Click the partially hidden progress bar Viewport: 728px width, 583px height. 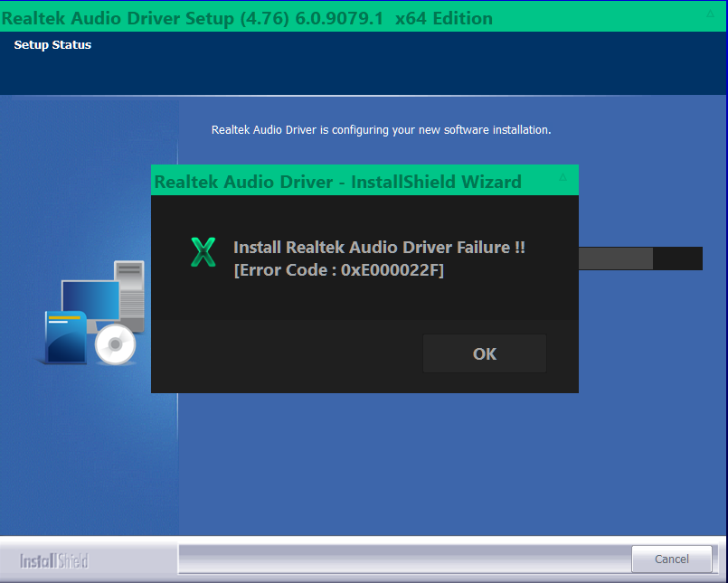click(642, 259)
